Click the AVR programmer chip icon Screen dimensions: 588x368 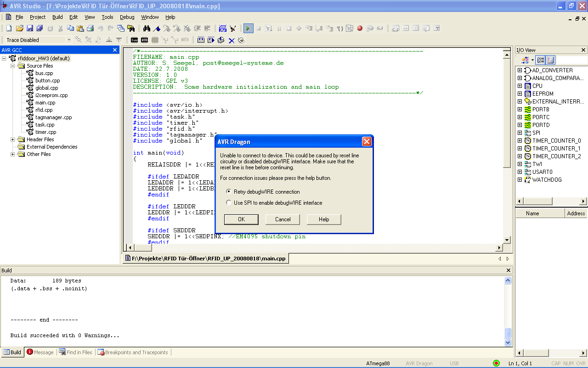pyautogui.click(x=145, y=40)
